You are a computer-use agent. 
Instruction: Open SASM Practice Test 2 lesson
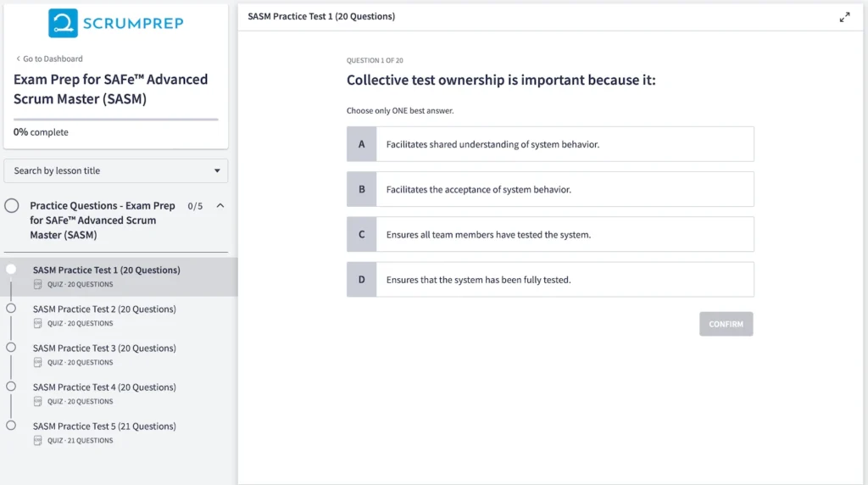[x=104, y=309]
